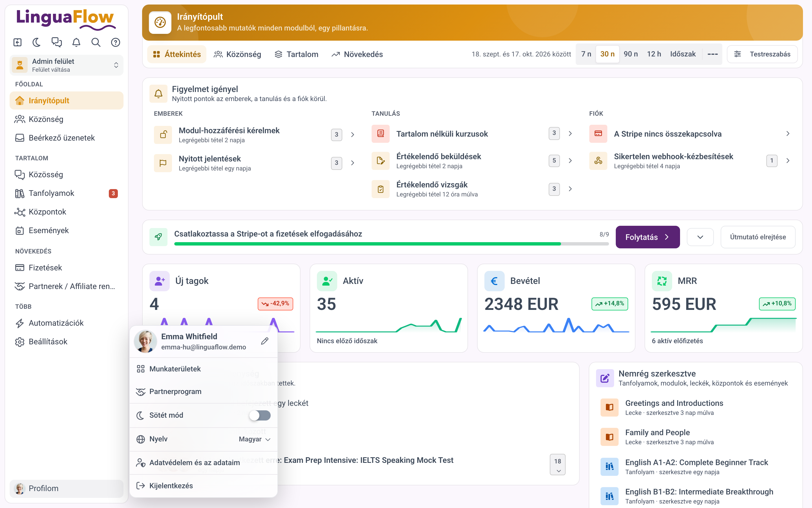Image resolution: width=812 pixels, height=508 pixels.
Task: Expand the 18 counter chevron in activity feed
Action: pyautogui.click(x=558, y=465)
